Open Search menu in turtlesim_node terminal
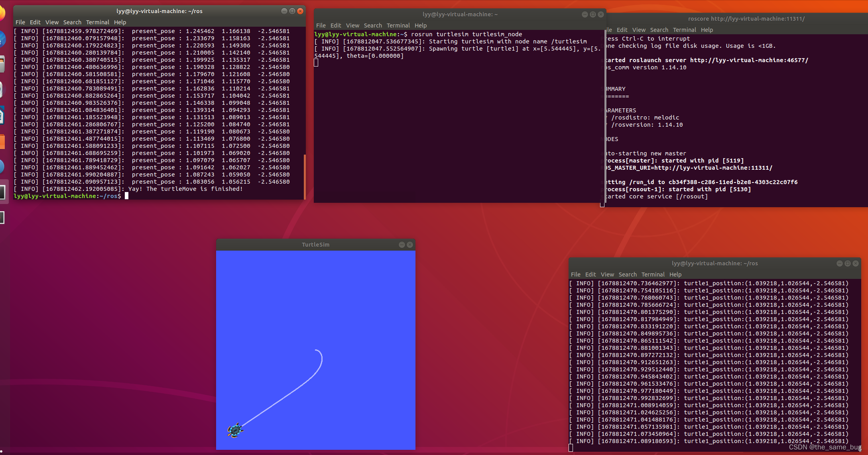This screenshot has width=868, height=455. pyautogui.click(x=372, y=25)
